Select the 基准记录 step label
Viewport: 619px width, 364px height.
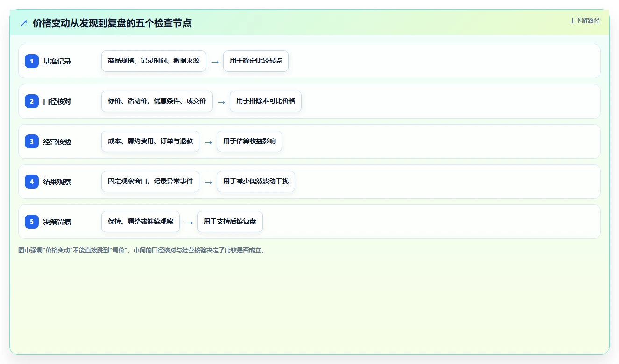pyautogui.click(x=57, y=61)
